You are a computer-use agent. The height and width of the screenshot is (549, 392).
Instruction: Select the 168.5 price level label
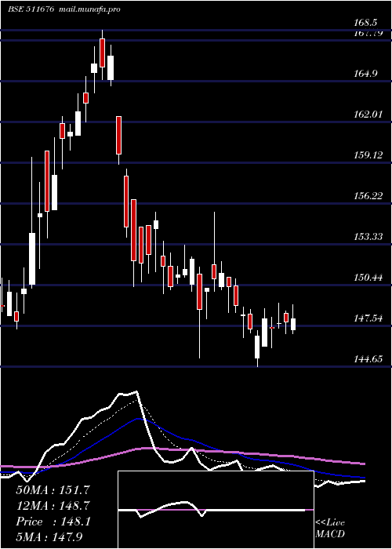pyautogui.click(x=365, y=23)
